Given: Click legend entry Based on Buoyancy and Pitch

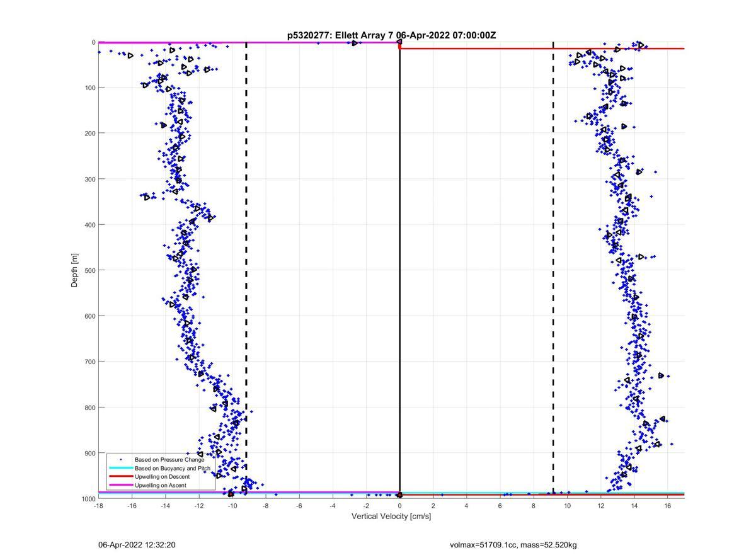Looking at the screenshot, I should (173, 469).
